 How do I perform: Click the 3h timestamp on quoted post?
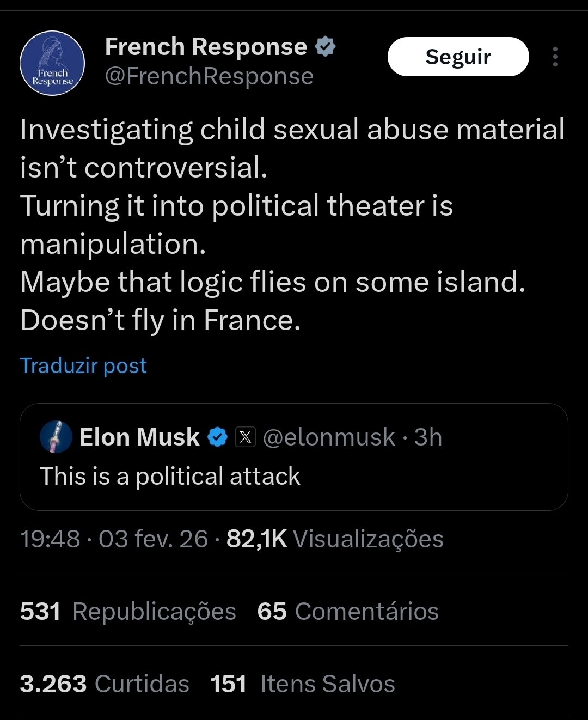coord(428,437)
